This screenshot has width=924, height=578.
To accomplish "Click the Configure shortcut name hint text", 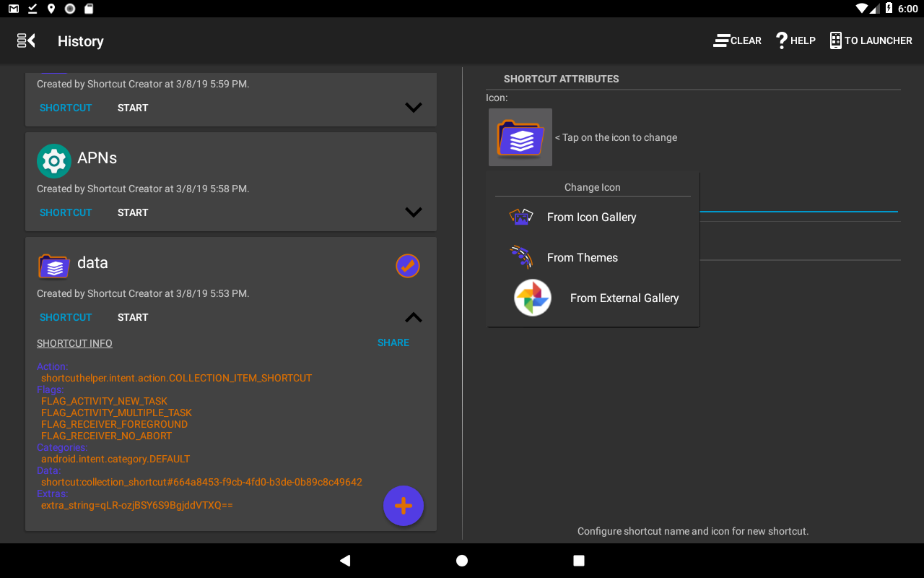I will 693,531.
